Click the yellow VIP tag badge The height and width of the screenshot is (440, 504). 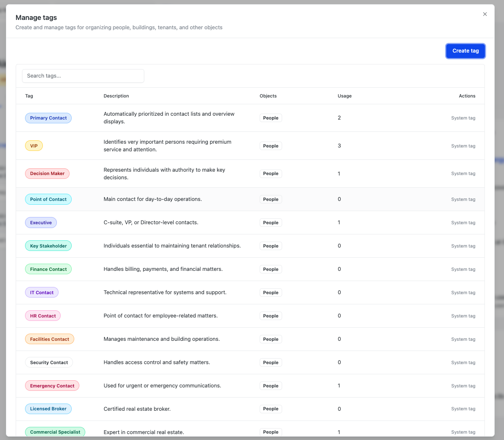point(34,146)
